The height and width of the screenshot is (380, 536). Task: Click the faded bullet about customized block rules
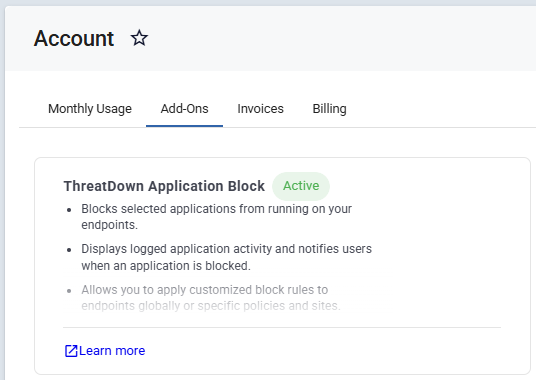[211, 297]
